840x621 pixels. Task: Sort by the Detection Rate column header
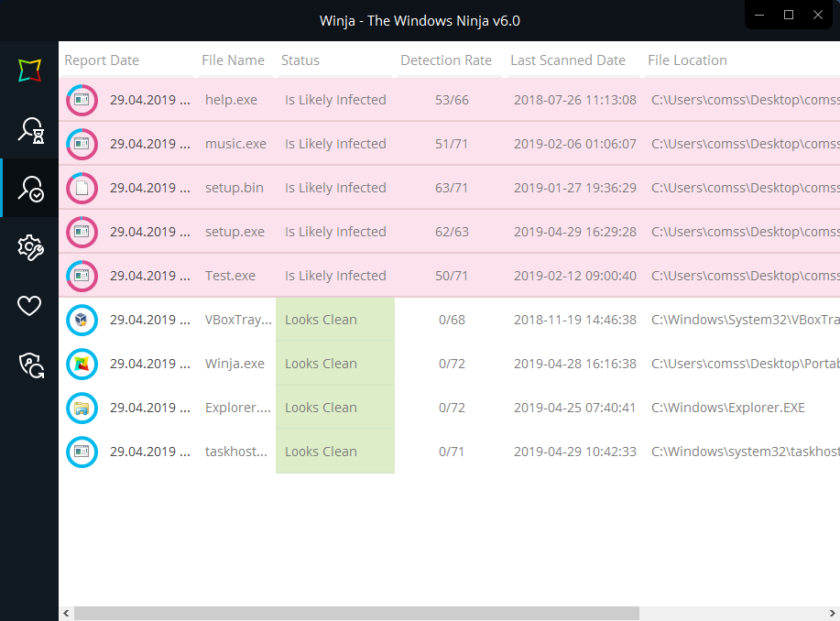coord(446,60)
